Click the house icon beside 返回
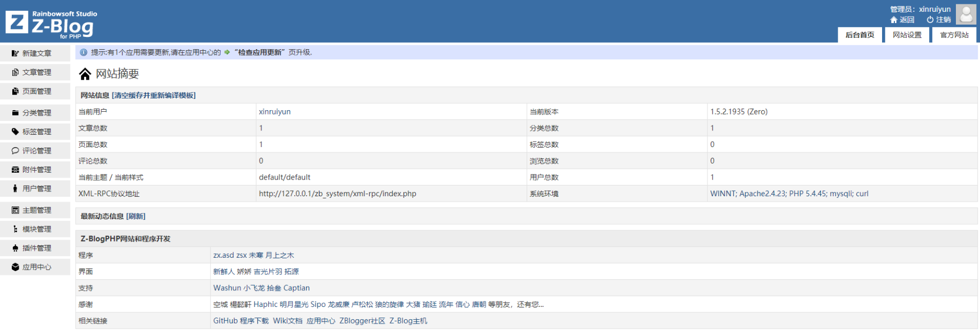Viewport: 980px width, 331px height. 893,20
